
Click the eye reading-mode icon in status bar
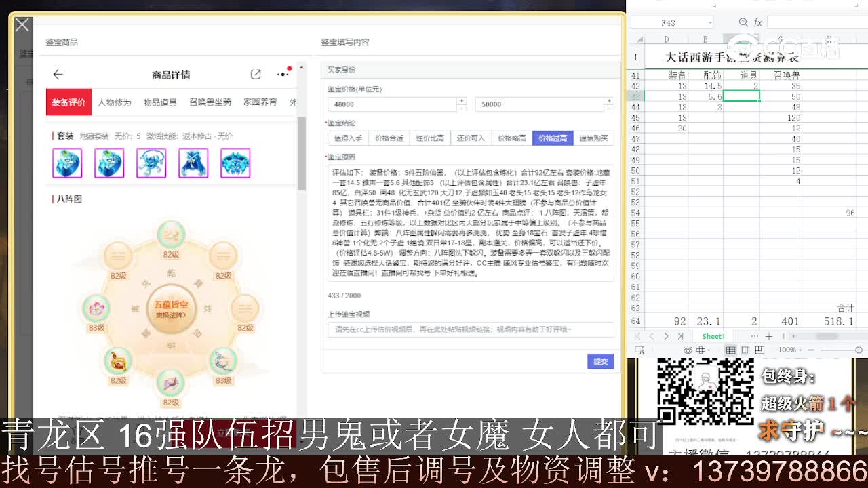coord(687,348)
